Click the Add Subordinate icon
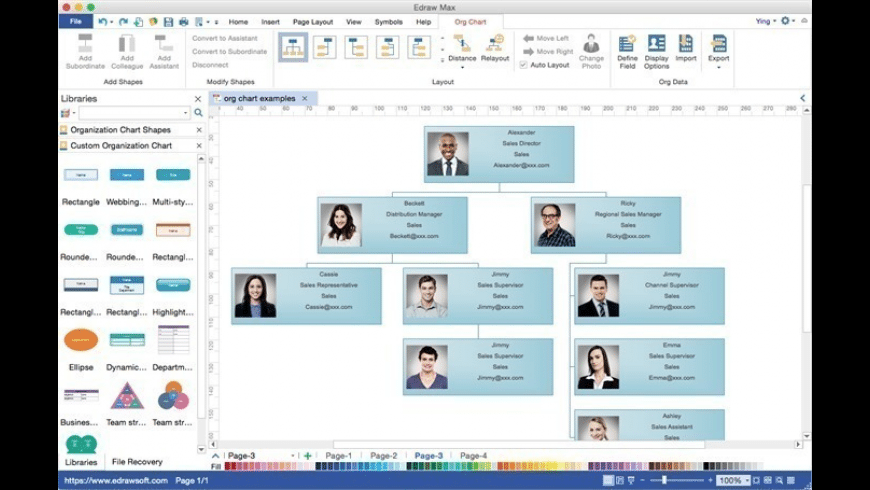The width and height of the screenshot is (870, 490). [85, 43]
